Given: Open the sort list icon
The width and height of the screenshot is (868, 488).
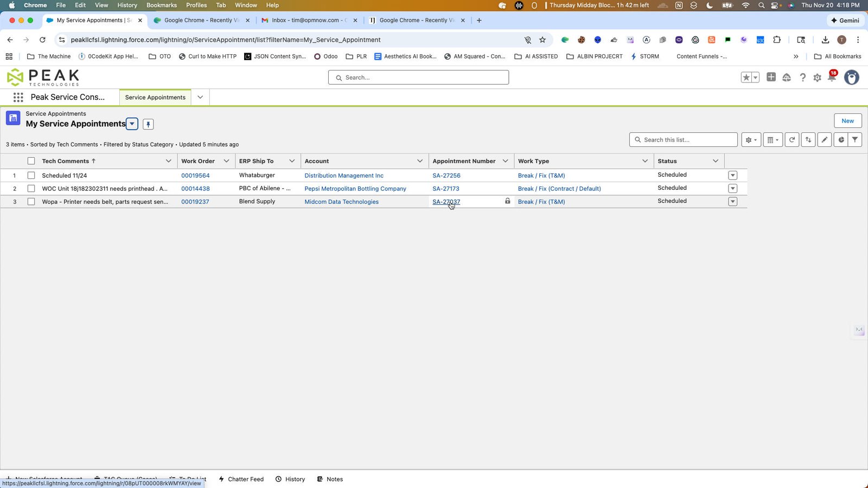Looking at the screenshot, I should pyautogui.click(x=808, y=140).
